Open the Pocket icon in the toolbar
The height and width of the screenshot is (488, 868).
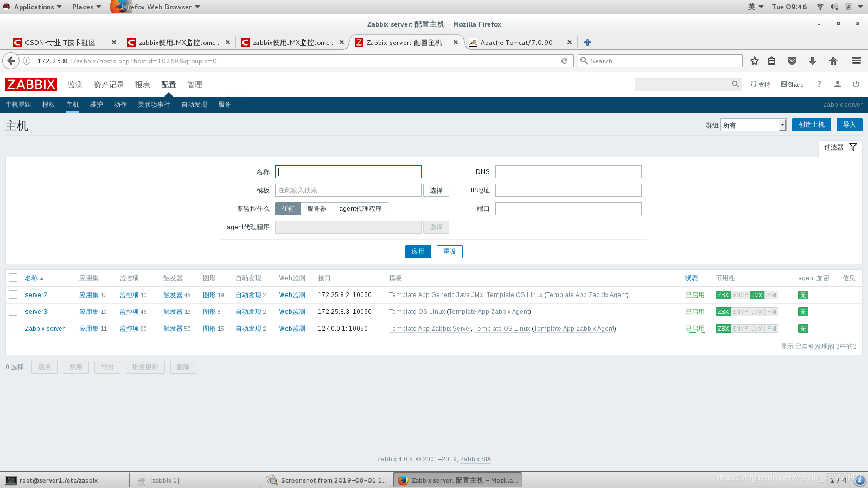click(x=792, y=61)
